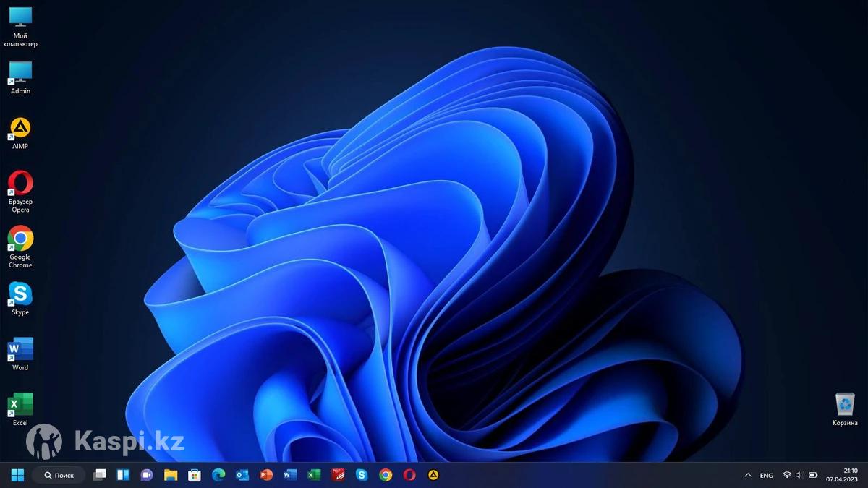The image size is (868, 488).
Task: Switch the ENG input language indicator
Action: pyautogui.click(x=766, y=475)
